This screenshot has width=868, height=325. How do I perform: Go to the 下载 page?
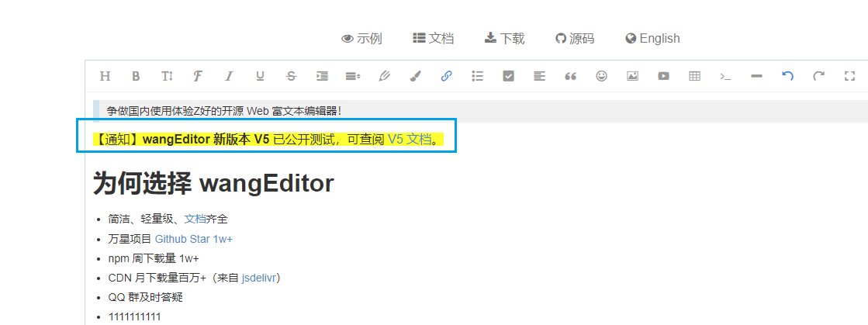(x=504, y=38)
